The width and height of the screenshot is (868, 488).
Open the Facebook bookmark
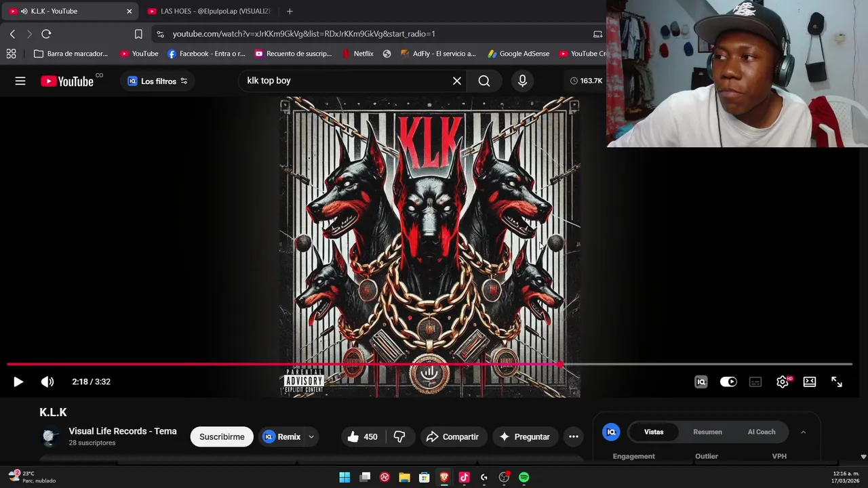206,54
